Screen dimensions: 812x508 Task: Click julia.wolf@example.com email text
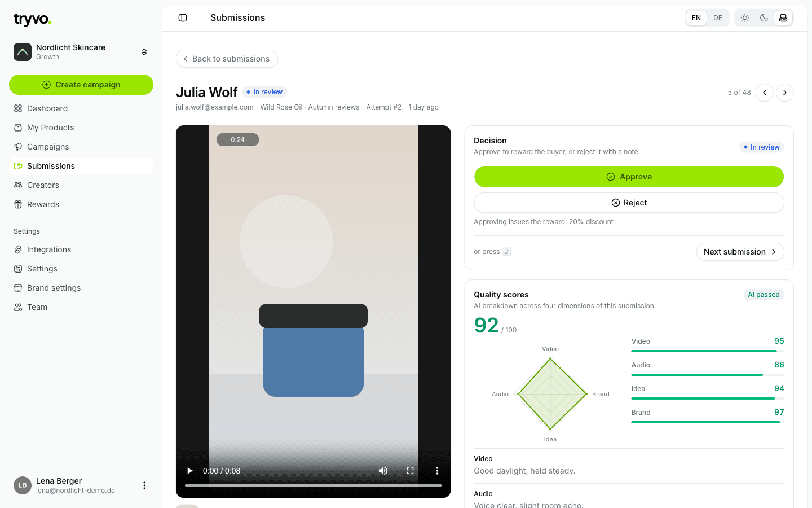(x=215, y=107)
